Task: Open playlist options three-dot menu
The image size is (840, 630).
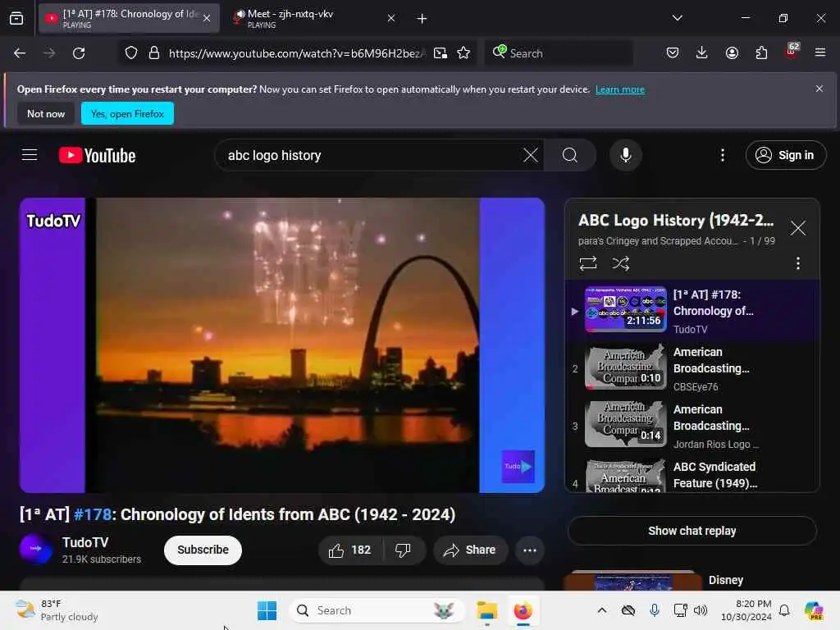Action: click(797, 263)
